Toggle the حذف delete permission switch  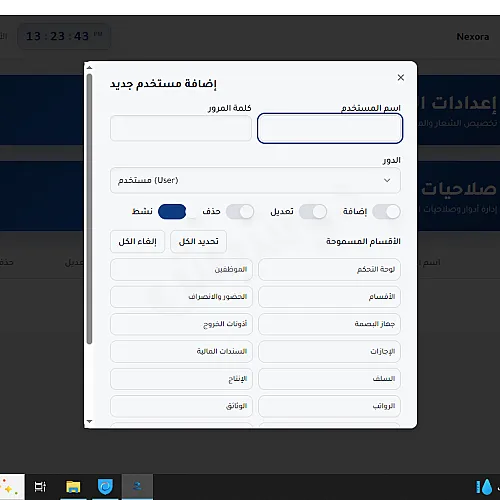click(x=240, y=212)
